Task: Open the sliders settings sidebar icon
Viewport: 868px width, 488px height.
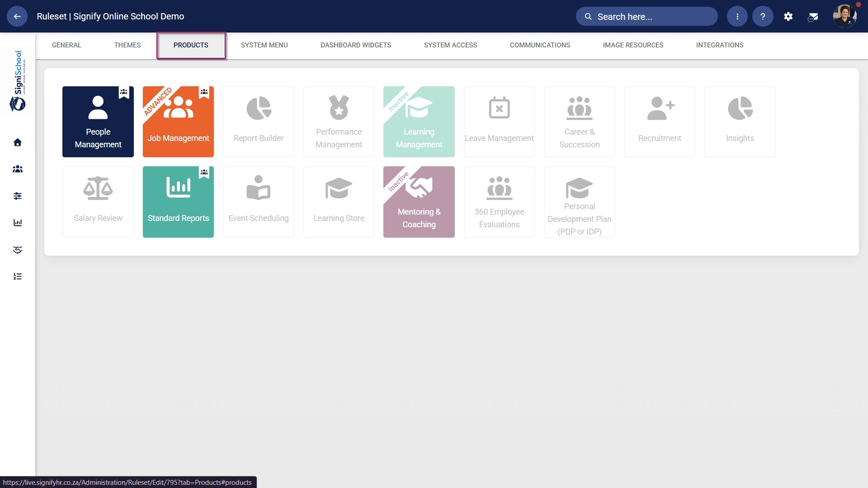Action: coord(18,196)
